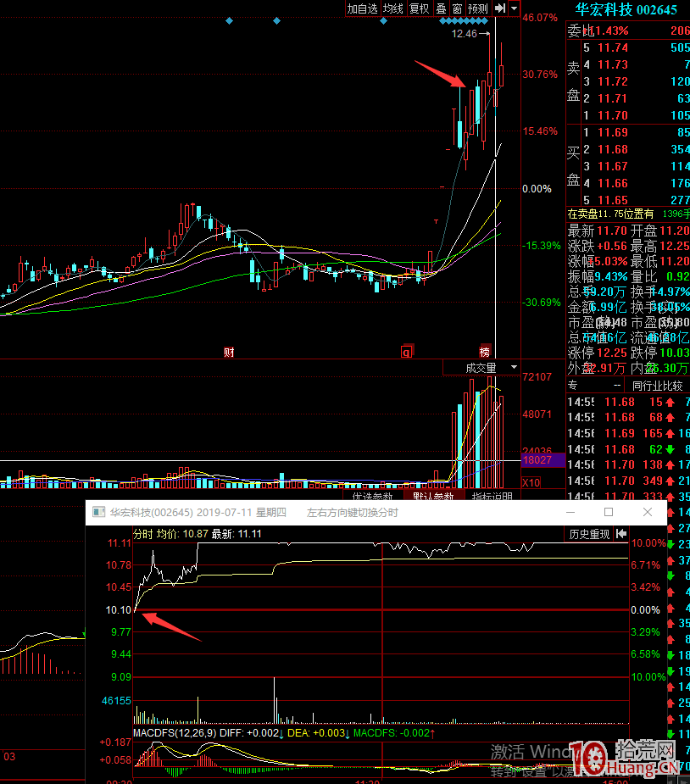This screenshot has width=690, height=784.
Task: Switch to the 默认参数 tab
Action: [x=433, y=497]
